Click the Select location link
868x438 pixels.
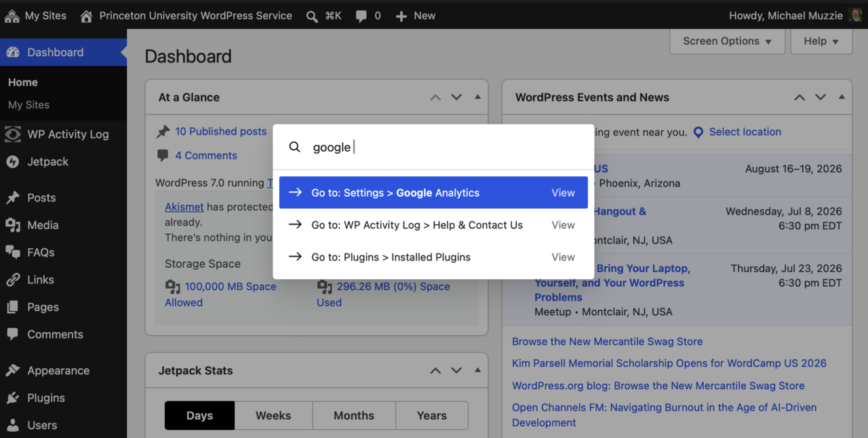[745, 132]
